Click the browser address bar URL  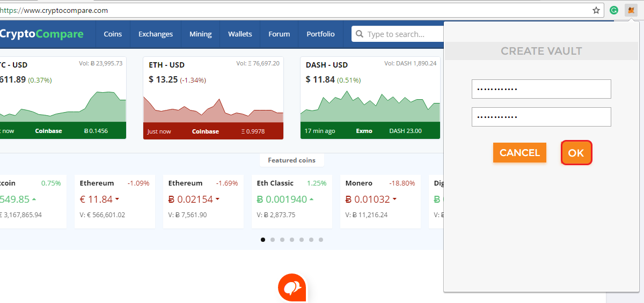pyautogui.click(x=54, y=10)
